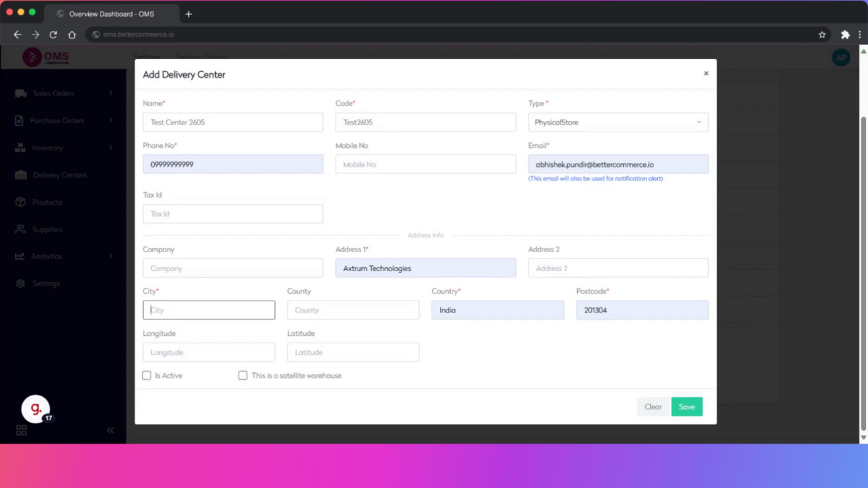Screen dimensions: 868x488
Task: Click the Country field showing India
Action: pyautogui.click(x=497, y=310)
